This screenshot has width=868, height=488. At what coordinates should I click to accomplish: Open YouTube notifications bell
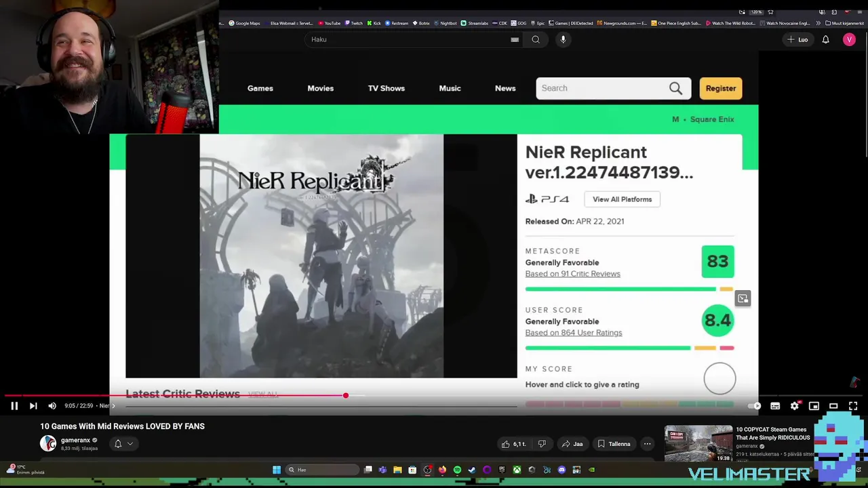(825, 39)
